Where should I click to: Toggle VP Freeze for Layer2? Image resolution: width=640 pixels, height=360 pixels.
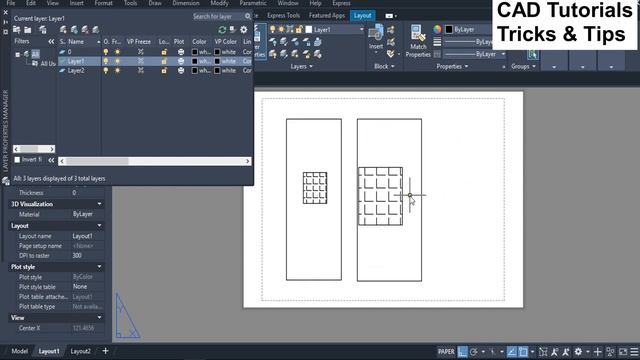pos(140,71)
